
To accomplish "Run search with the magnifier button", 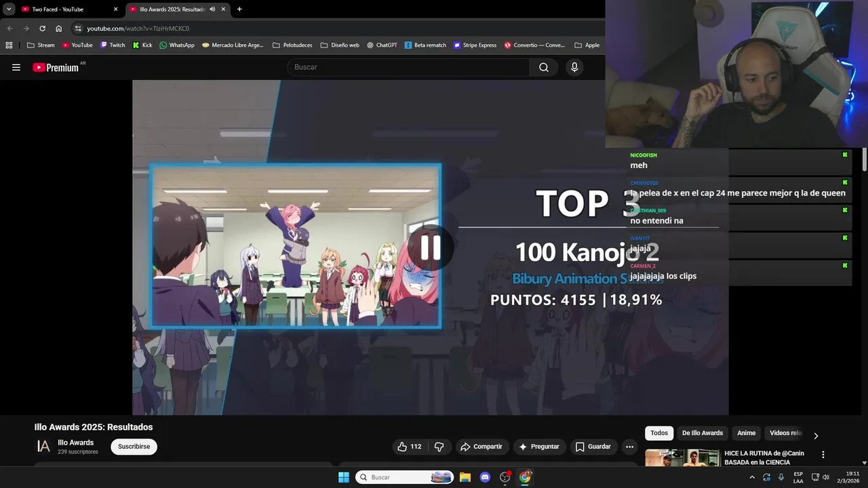I will 544,67.
